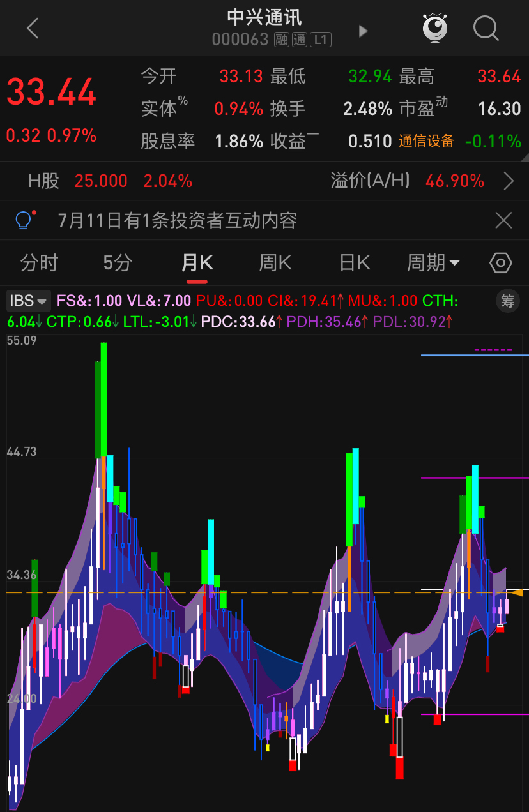This screenshot has width=529, height=812.
Task: Tap 收益 value 0.510
Action: (370, 141)
